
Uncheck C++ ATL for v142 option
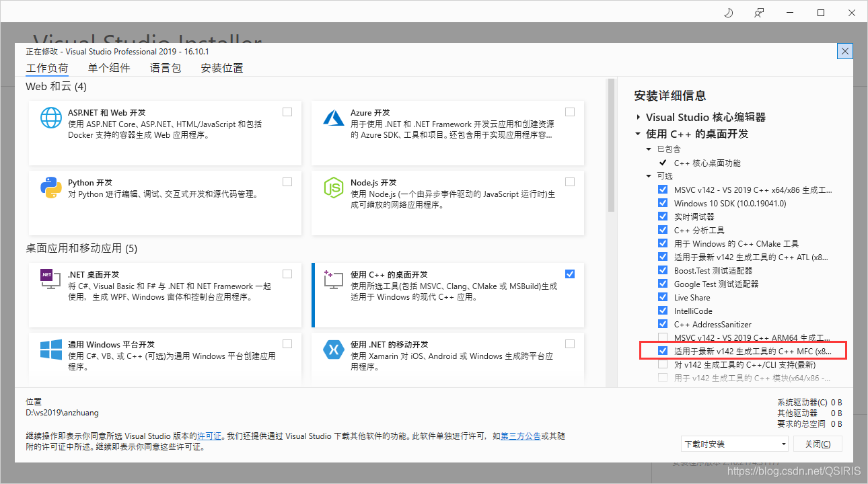pos(663,257)
